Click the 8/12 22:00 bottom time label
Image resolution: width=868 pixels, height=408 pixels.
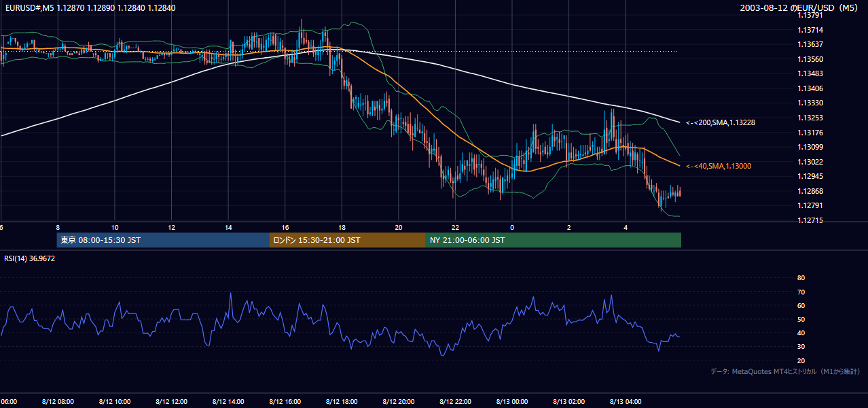click(x=455, y=401)
